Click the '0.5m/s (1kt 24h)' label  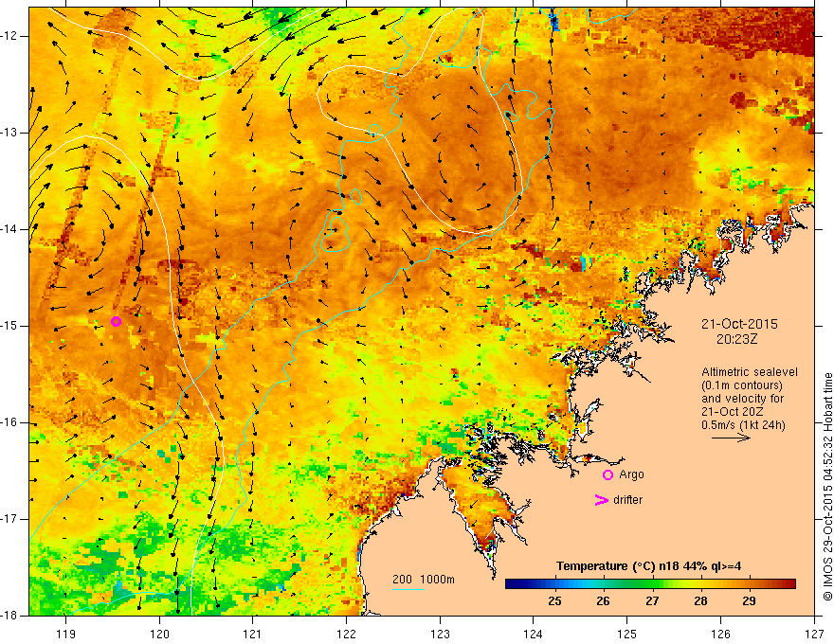click(743, 424)
